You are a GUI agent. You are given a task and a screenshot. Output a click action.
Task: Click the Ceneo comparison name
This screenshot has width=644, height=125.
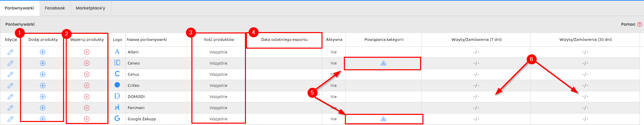pyautogui.click(x=133, y=63)
